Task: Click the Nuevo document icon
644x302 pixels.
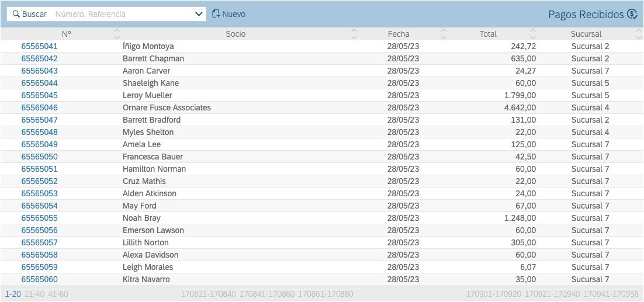Action: [x=216, y=14]
